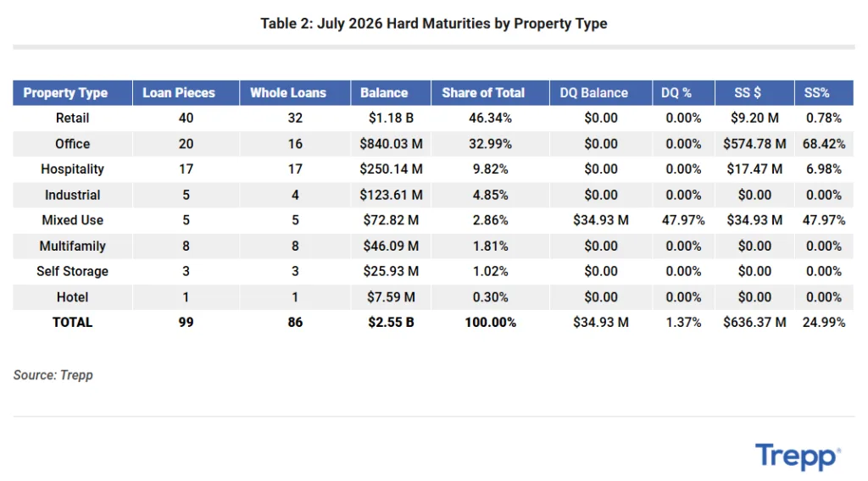Click Retail balance '$1.18 B'

pyautogui.click(x=391, y=118)
